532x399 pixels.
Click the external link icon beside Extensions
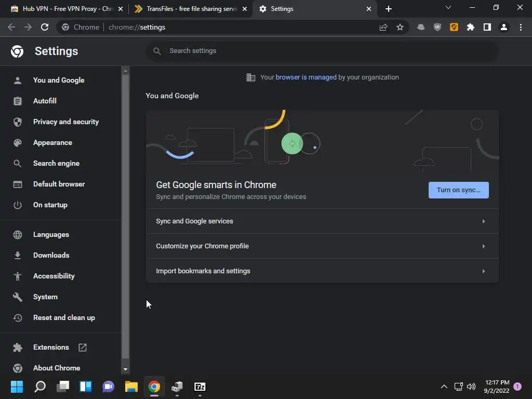(83, 348)
